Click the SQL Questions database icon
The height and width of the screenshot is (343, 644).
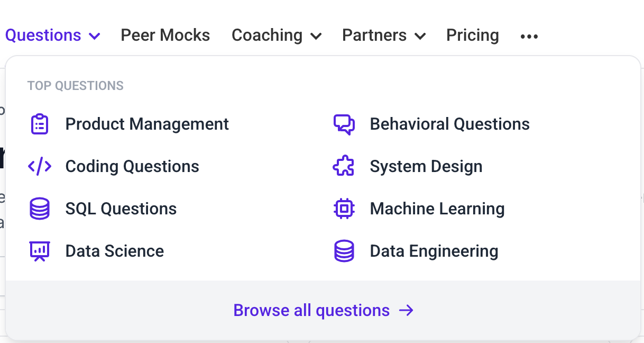[x=40, y=209]
